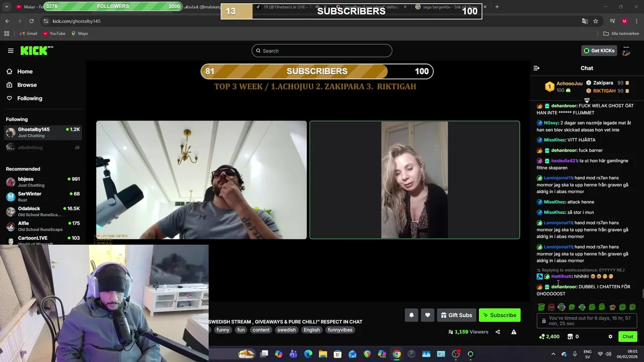644x362 pixels.
Task: Open the Kick hamburger menu
Action: click(x=11, y=51)
